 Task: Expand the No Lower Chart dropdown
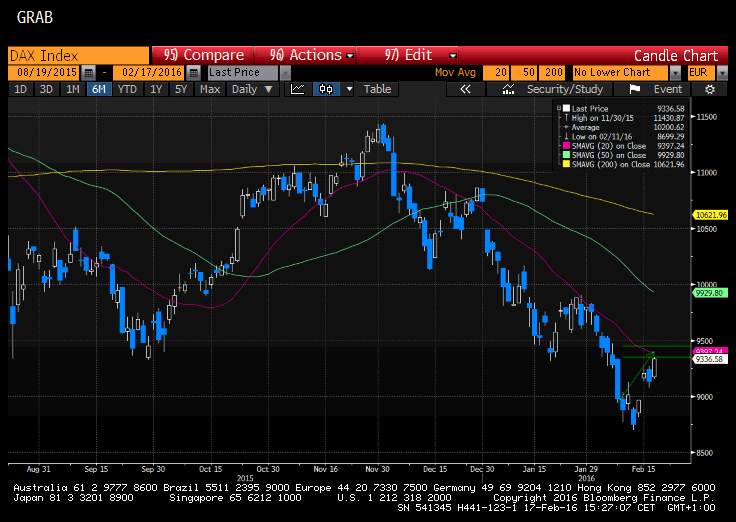[x=675, y=73]
